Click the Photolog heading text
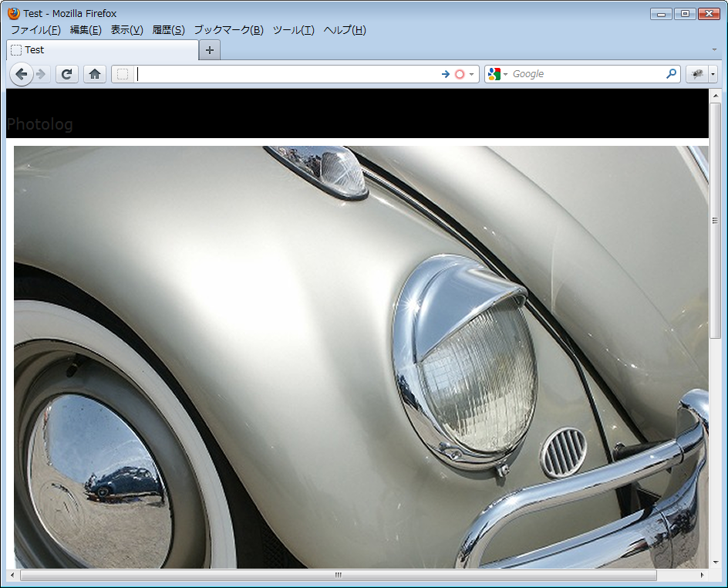Image resolution: width=728 pixels, height=588 pixels. (x=39, y=124)
